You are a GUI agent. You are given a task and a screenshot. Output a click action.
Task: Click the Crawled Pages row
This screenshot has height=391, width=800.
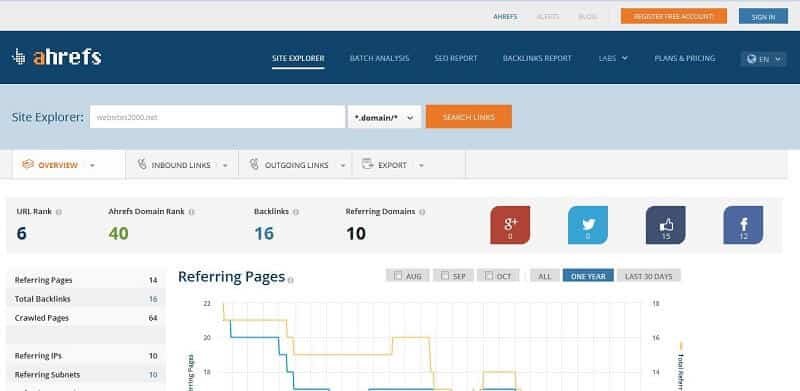tap(86, 318)
